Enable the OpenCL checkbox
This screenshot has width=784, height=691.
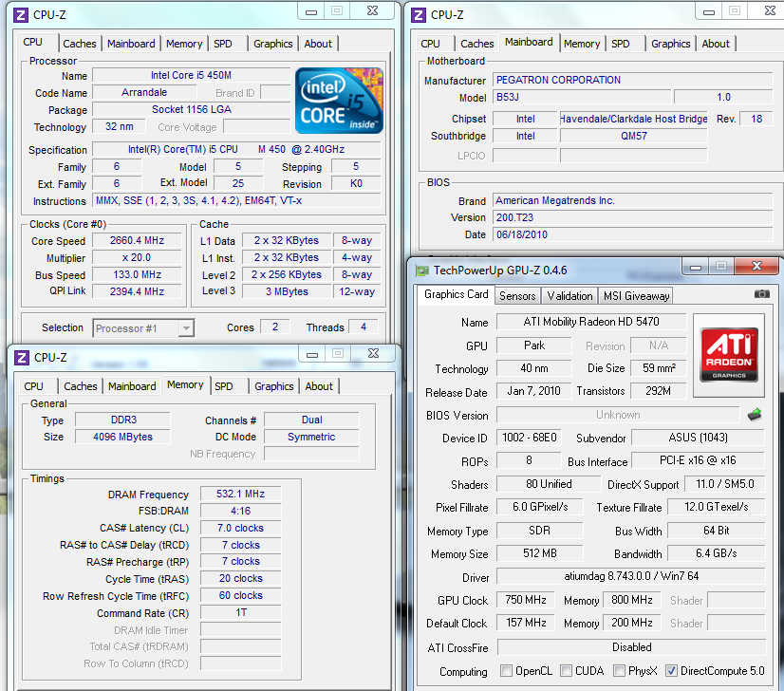(x=506, y=670)
